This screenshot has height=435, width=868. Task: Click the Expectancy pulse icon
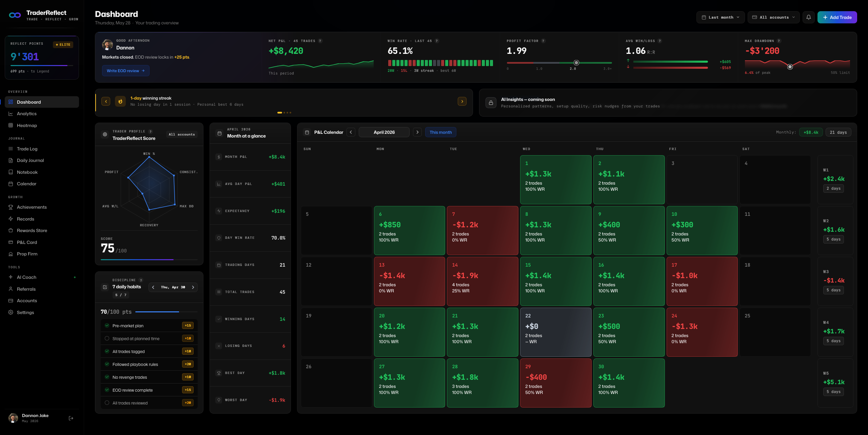tap(219, 211)
